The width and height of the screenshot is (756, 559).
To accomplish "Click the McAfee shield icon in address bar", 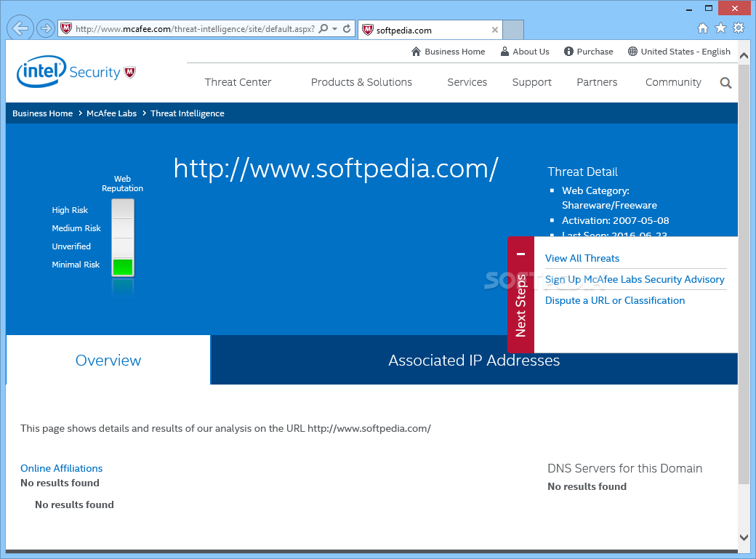I will click(x=67, y=28).
